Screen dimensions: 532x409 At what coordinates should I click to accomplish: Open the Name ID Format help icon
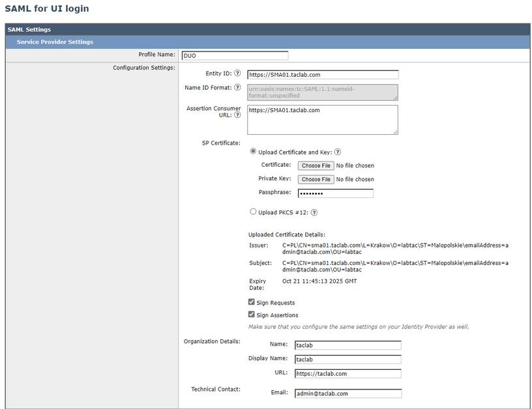click(x=237, y=87)
